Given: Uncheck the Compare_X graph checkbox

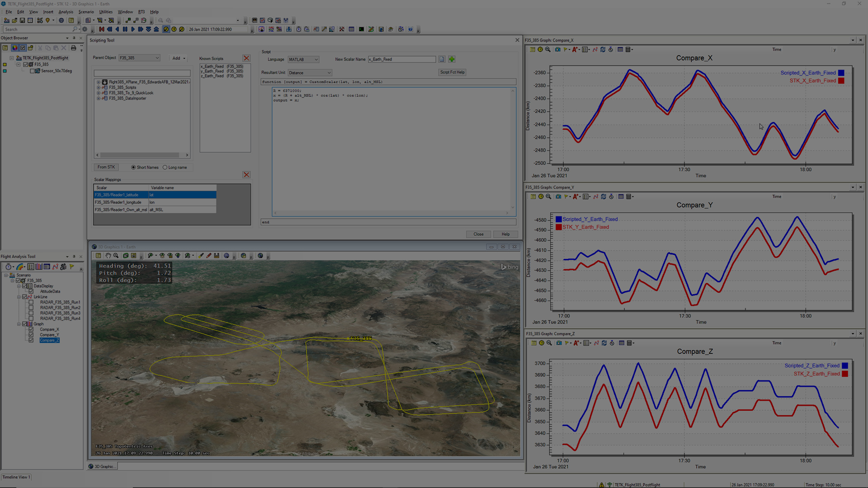Looking at the screenshot, I should coord(31,329).
